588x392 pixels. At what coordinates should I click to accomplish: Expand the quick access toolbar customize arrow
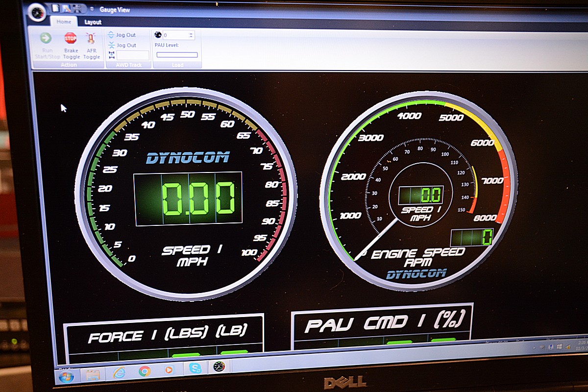click(92, 9)
